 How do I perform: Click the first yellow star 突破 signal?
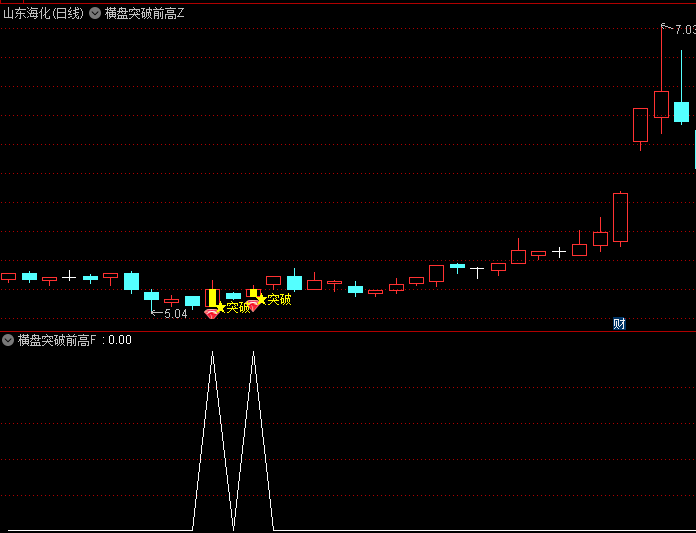pos(233,307)
